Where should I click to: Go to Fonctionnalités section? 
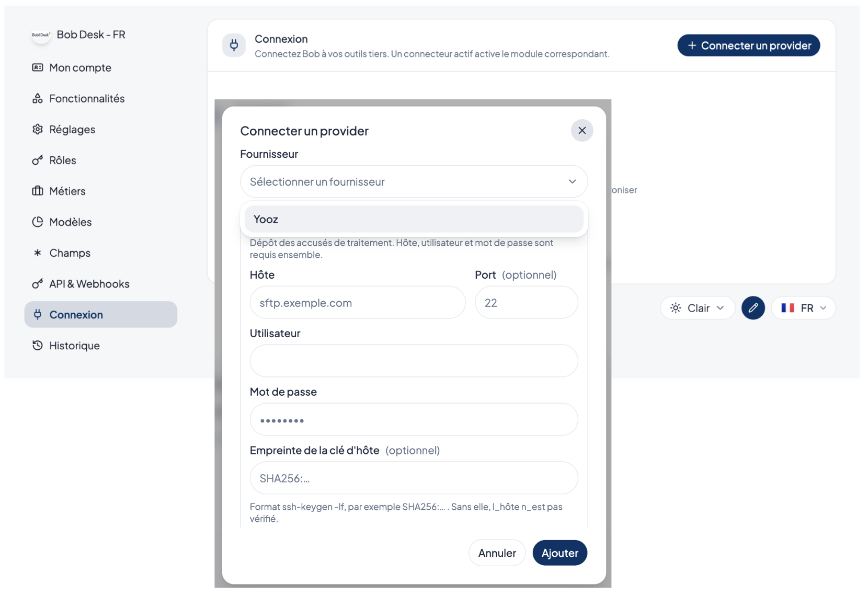click(x=101, y=98)
